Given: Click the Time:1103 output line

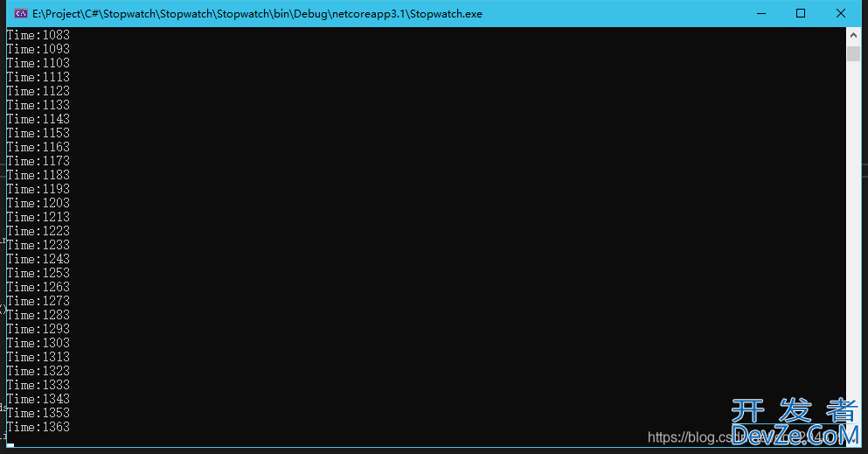Looking at the screenshot, I should (38, 63).
